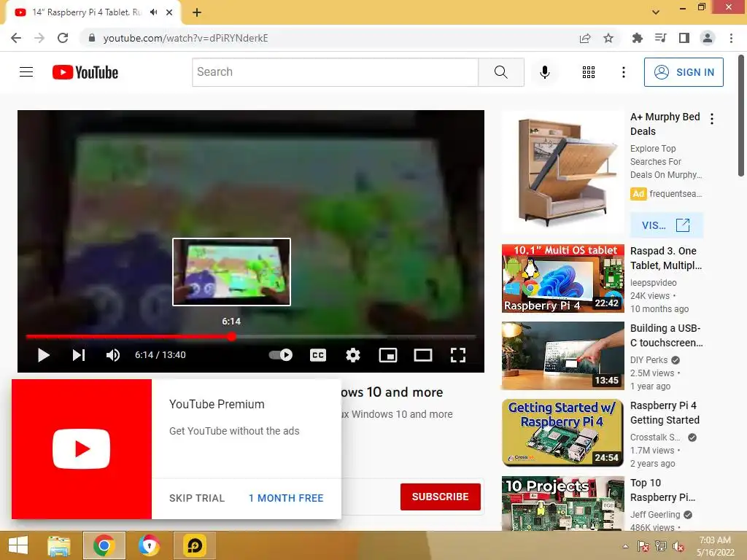Mute the tab via speaker icon
The image size is (747, 560).
(x=153, y=12)
